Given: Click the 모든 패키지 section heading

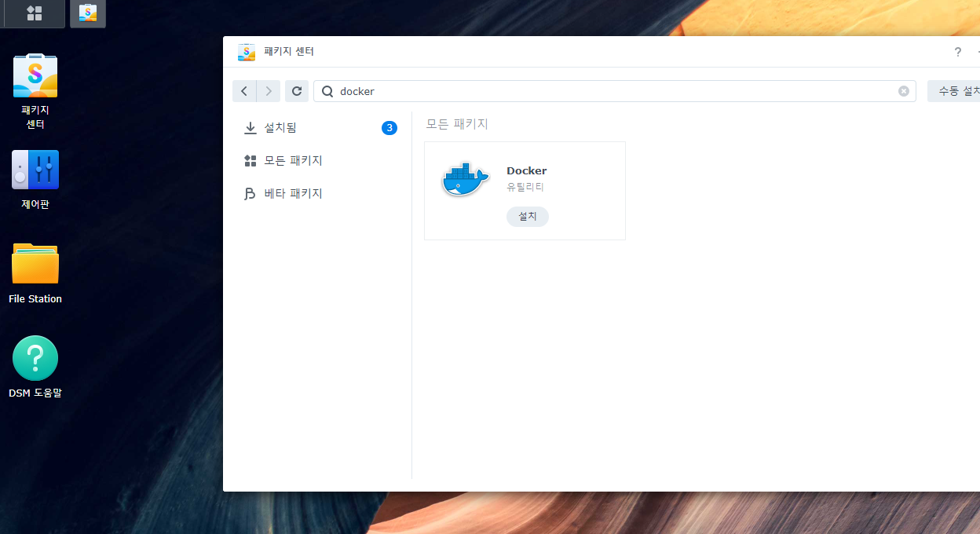Looking at the screenshot, I should (457, 124).
